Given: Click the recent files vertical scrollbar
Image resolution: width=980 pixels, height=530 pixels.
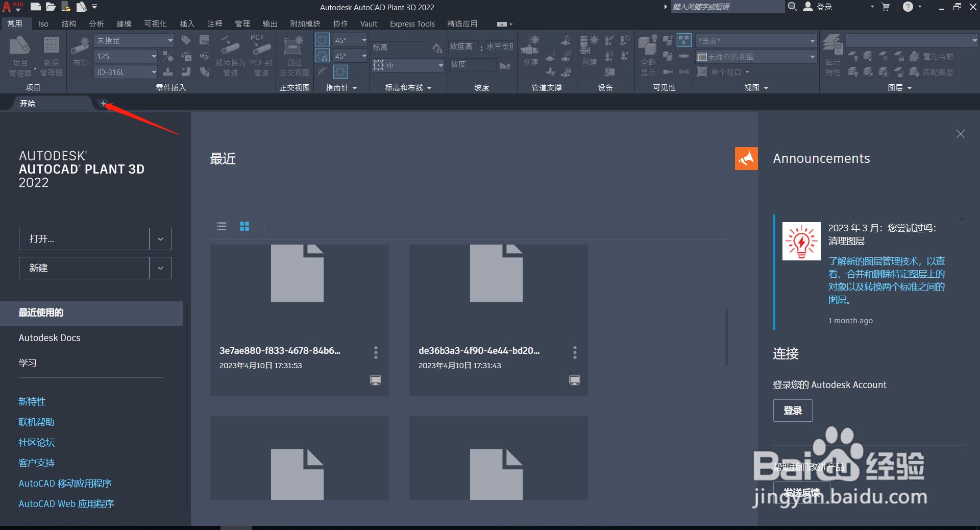Looking at the screenshot, I should [x=727, y=337].
